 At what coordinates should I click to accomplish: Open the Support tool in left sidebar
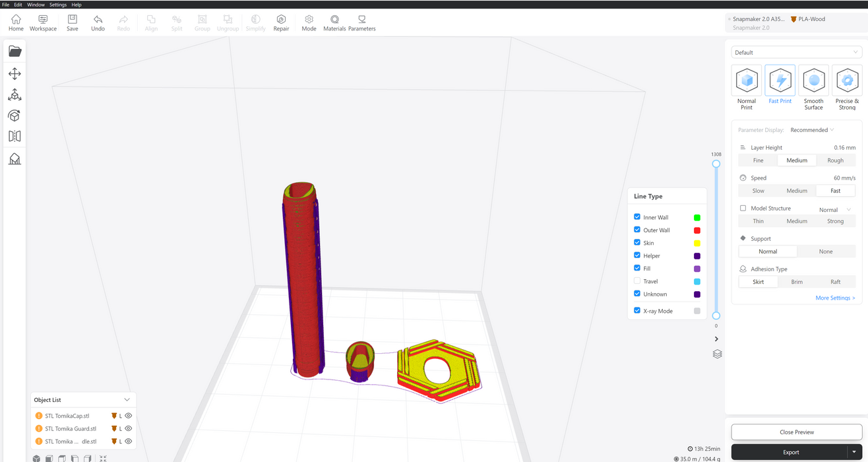tap(15, 159)
